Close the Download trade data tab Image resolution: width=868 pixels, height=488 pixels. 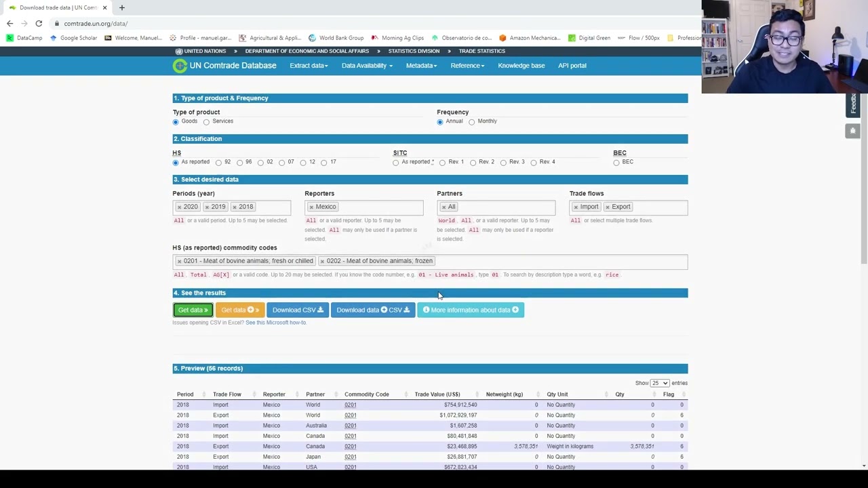click(104, 7)
